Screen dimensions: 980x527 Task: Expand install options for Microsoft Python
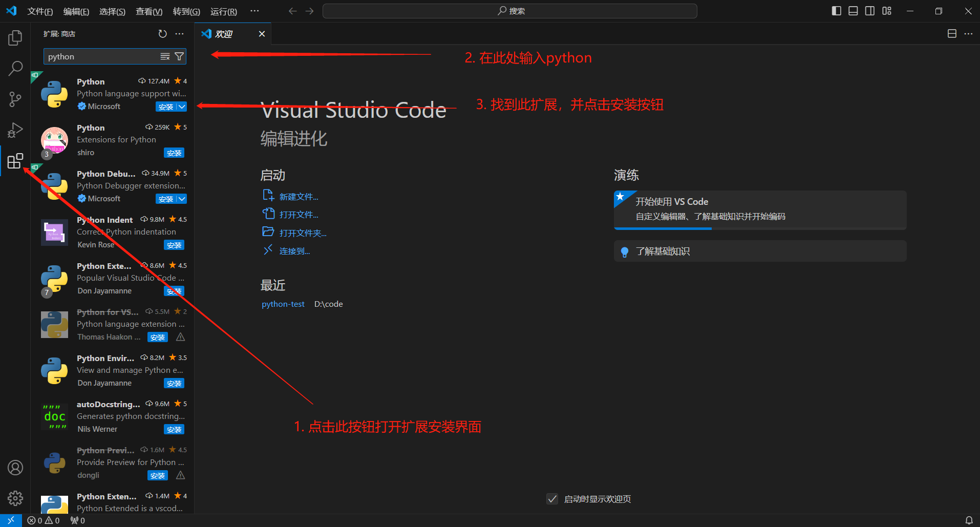(x=182, y=107)
